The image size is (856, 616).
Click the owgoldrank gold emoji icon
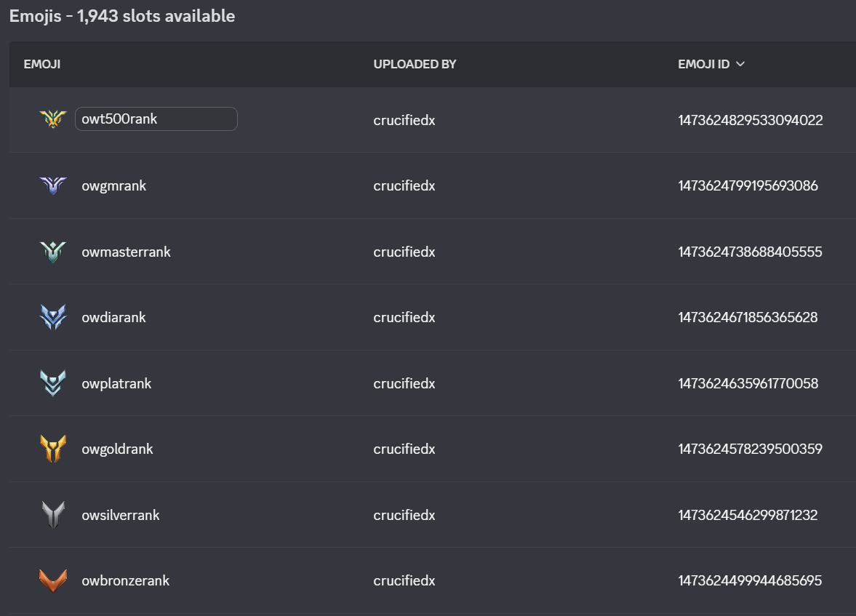pyautogui.click(x=53, y=449)
